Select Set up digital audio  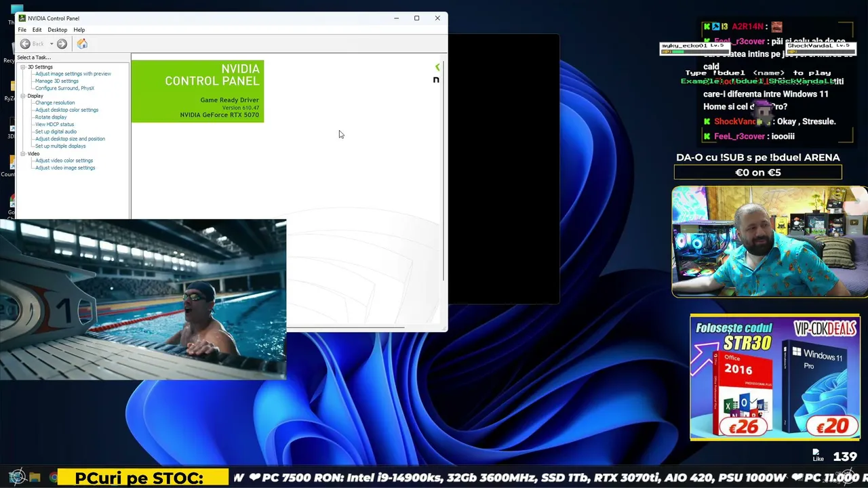[x=56, y=131]
